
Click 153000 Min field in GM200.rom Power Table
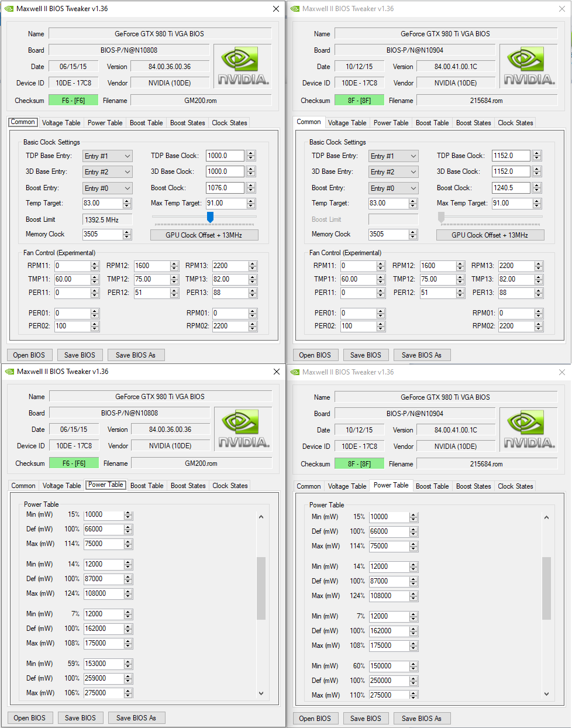[104, 664]
